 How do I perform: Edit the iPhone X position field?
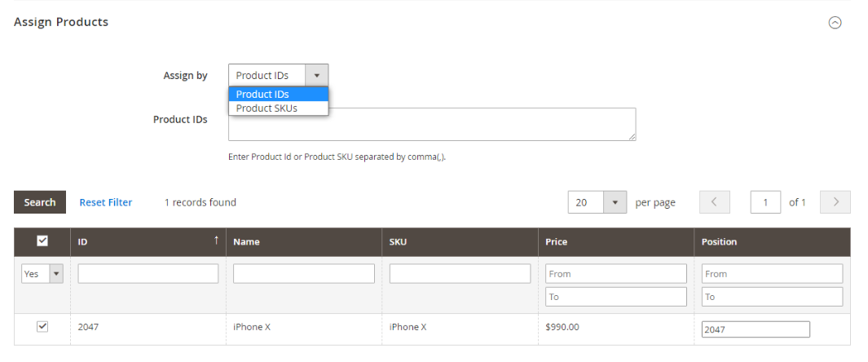click(756, 329)
